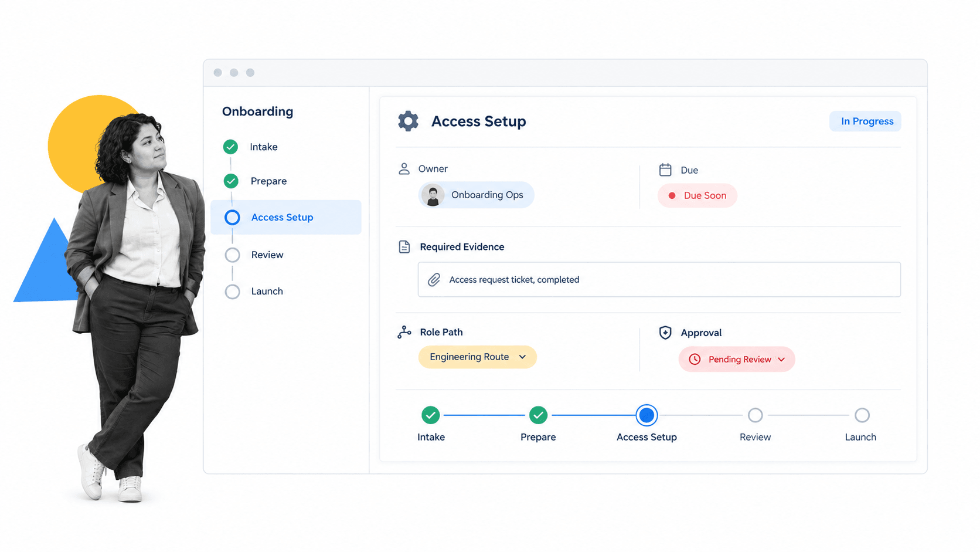This screenshot has height=552, width=980.
Task: Click the person icon next to Owner
Action: [404, 169]
